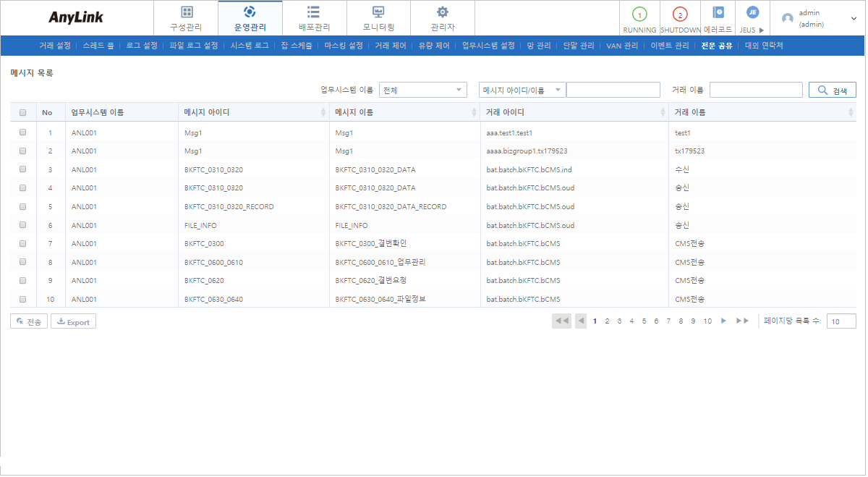Screen dimensions: 868x477
Task: Open the 시스템 로그 submenu
Action: coord(250,46)
